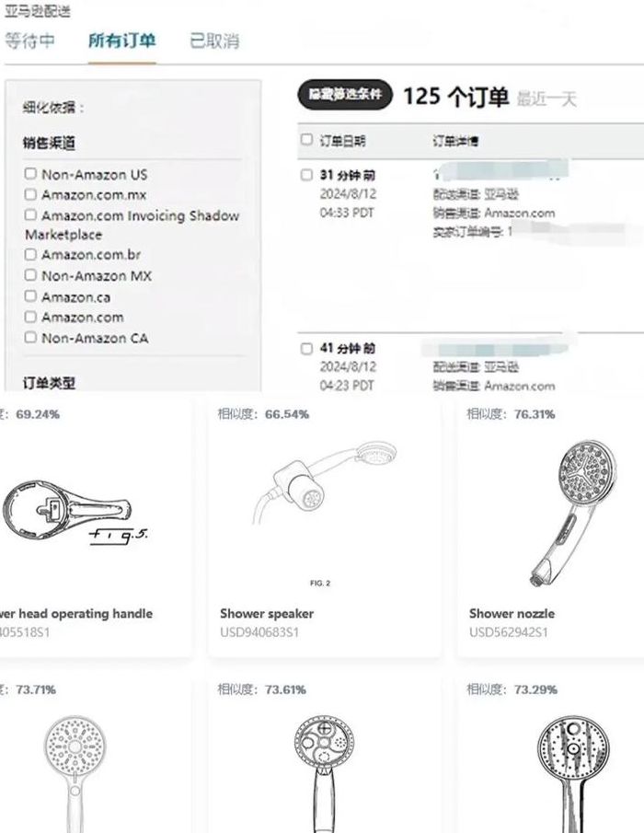Select the 所有订单 tab

122,40
